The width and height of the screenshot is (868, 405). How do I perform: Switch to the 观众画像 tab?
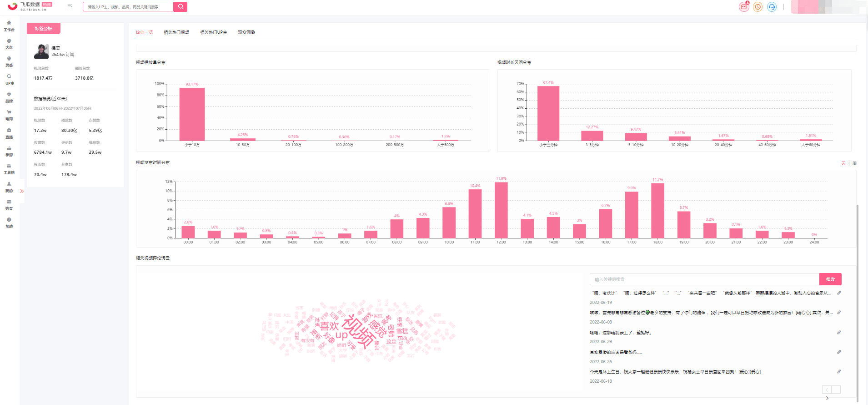click(246, 32)
